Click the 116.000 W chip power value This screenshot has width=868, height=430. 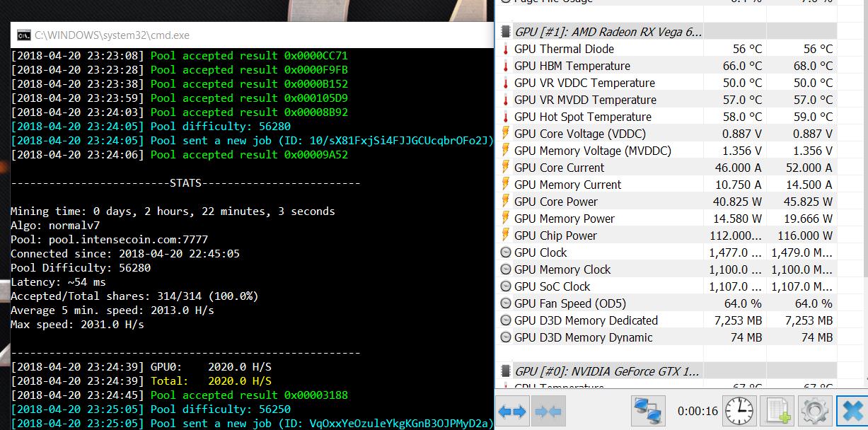(806, 236)
